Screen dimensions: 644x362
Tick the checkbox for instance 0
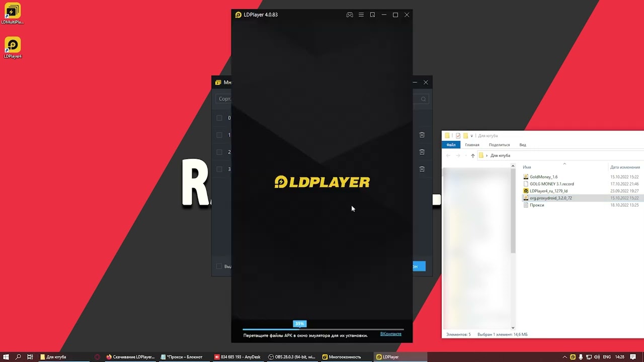click(219, 118)
